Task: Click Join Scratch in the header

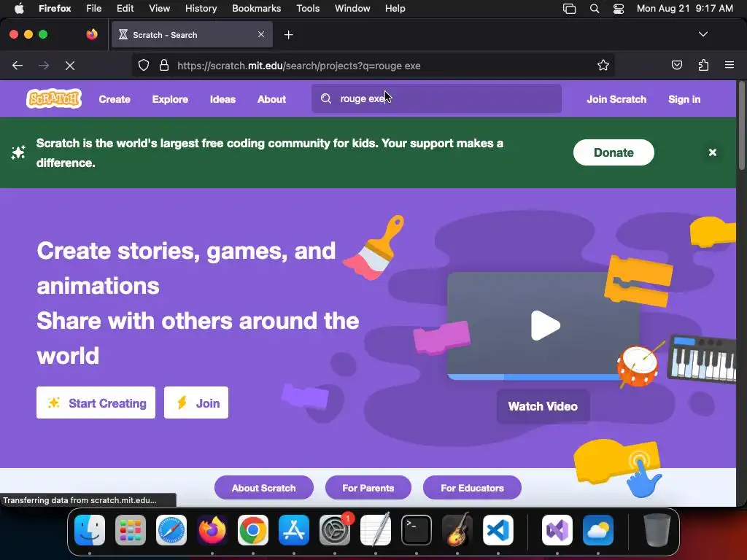Action: (616, 99)
